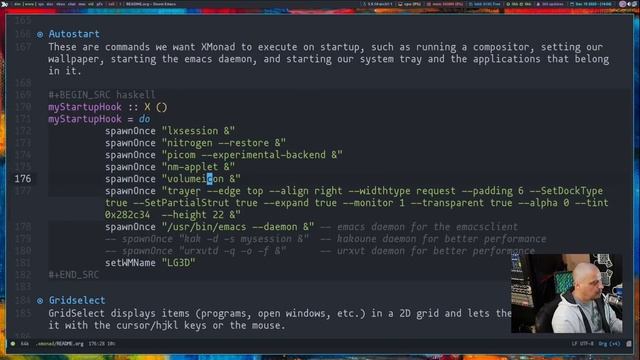
Task: Click the buffer state dot in the modeline
Action: 13,344
